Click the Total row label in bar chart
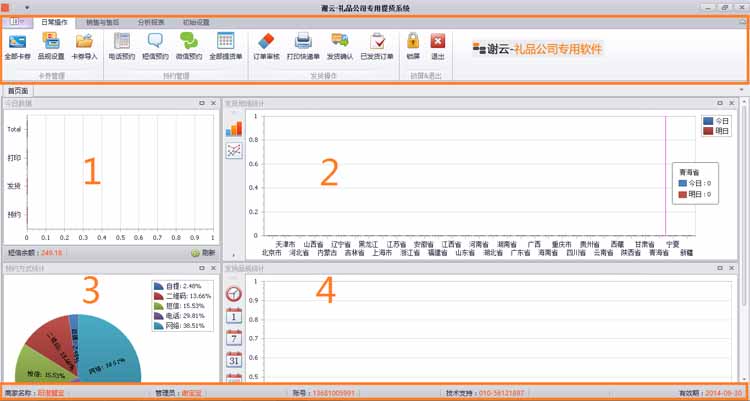This screenshot has width=750, height=401. coord(14,129)
